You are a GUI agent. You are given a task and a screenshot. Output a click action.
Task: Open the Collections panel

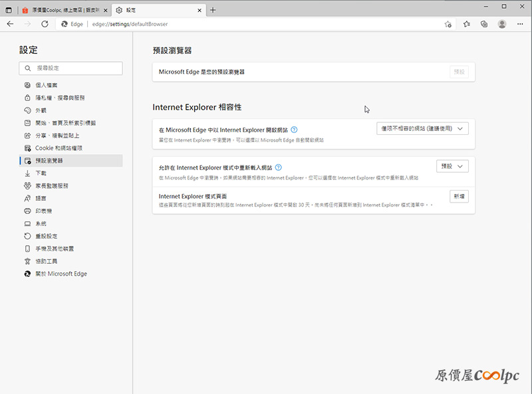pos(484,24)
